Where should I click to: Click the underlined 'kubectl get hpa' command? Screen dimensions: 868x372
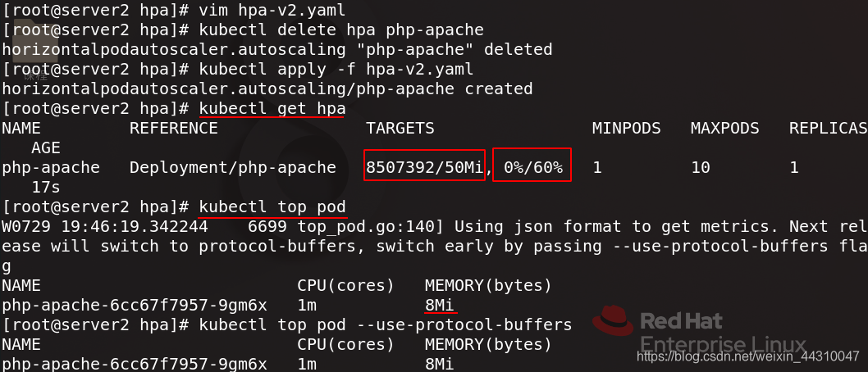pyautogui.click(x=272, y=108)
